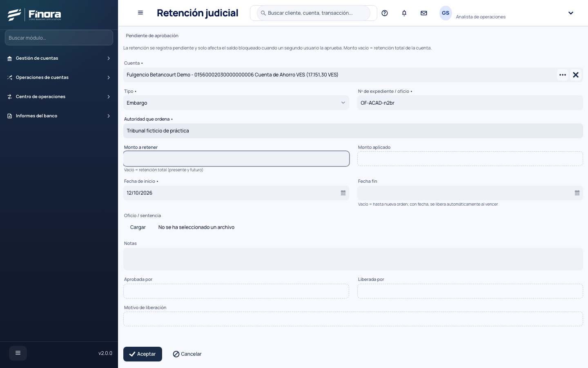588x368 pixels.
Task: Open the help question mark icon
Action: [x=385, y=13]
